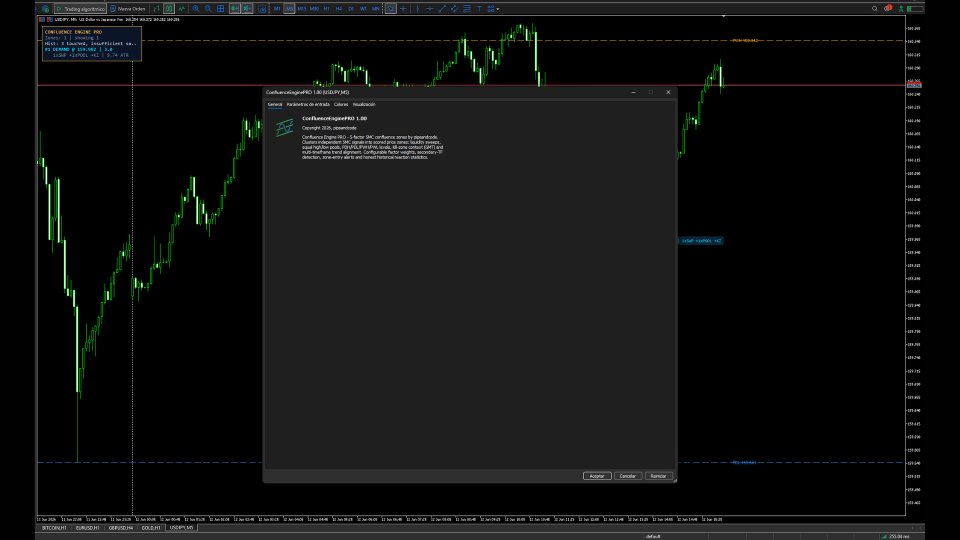Select the H1 timeframe

point(326,9)
